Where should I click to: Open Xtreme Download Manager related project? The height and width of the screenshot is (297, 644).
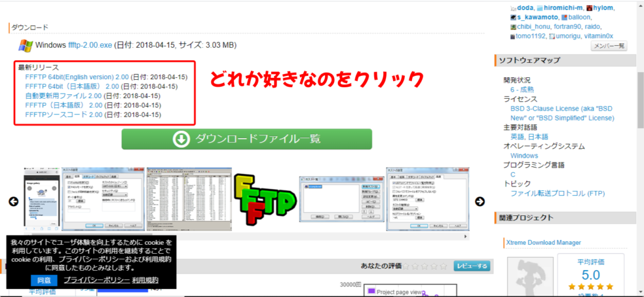544,242
